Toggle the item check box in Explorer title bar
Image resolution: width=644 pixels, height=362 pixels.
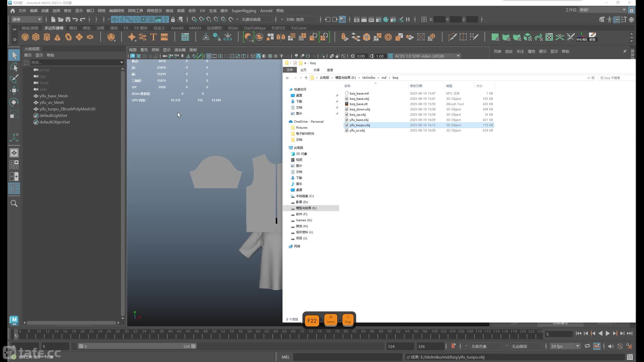coord(295,63)
